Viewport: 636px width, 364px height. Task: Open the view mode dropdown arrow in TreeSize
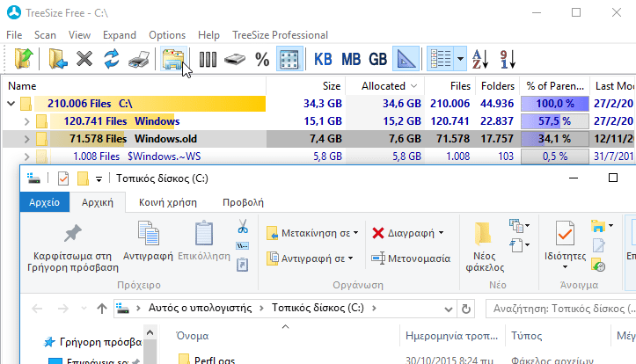coord(460,59)
